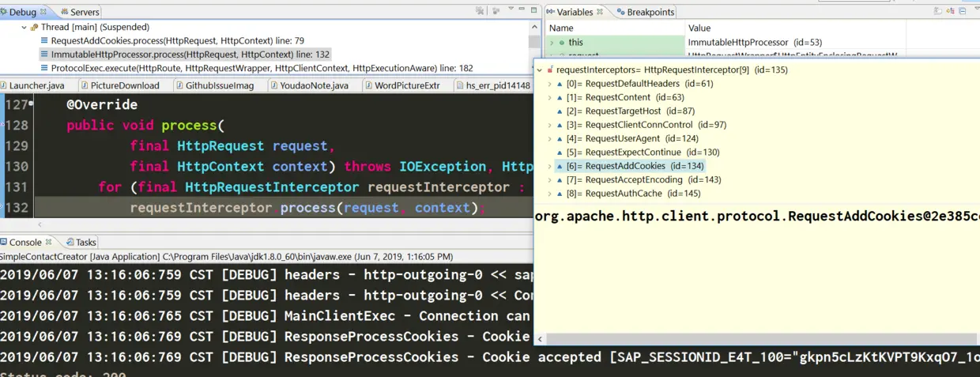Open the GithubIssueImag editor tab
Image resolution: width=980 pixels, height=377 pixels.
pyautogui.click(x=219, y=85)
